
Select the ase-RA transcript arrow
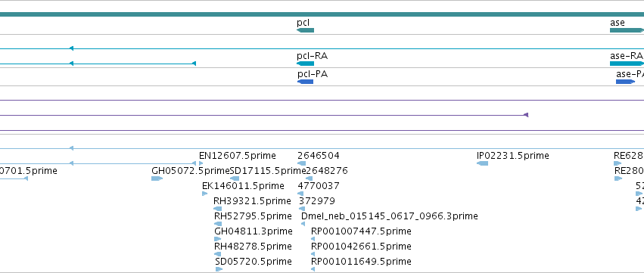[627, 64]
